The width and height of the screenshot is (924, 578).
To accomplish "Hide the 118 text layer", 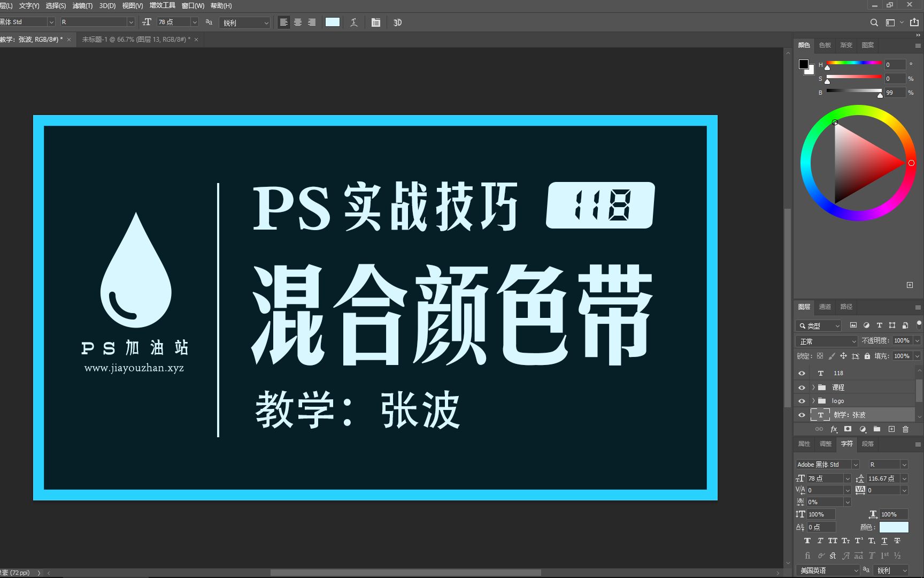I will pyautogui.click(x=802, y=374).
